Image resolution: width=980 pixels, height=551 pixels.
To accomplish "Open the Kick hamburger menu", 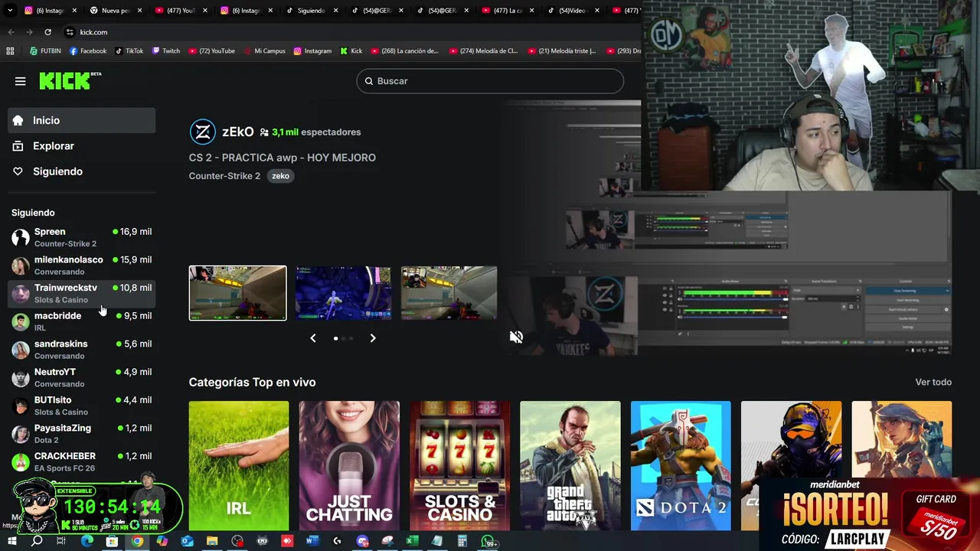I will tap(21, 81).
